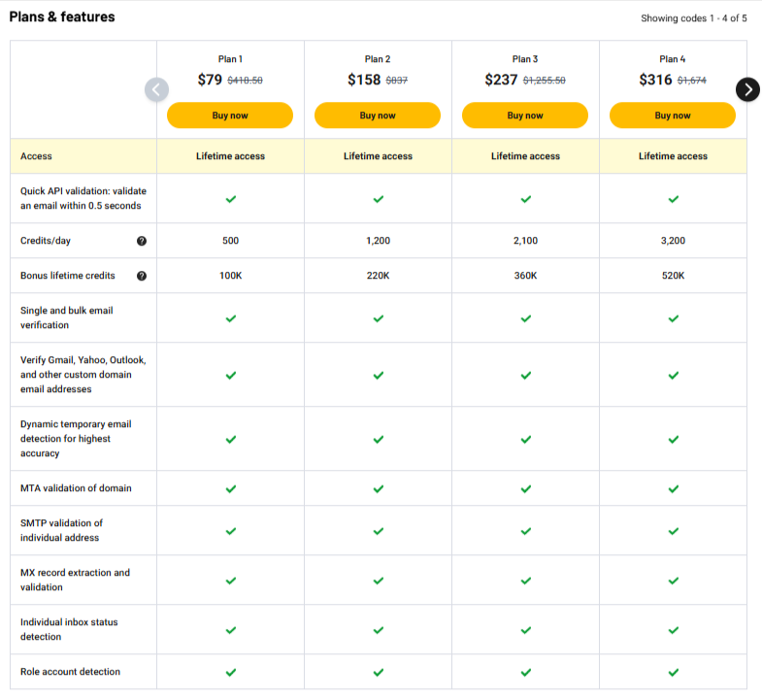This screenshot has height=700, width=762.
Task: Click Plan 4 Lifetime access cell
Action: [673, 156]
